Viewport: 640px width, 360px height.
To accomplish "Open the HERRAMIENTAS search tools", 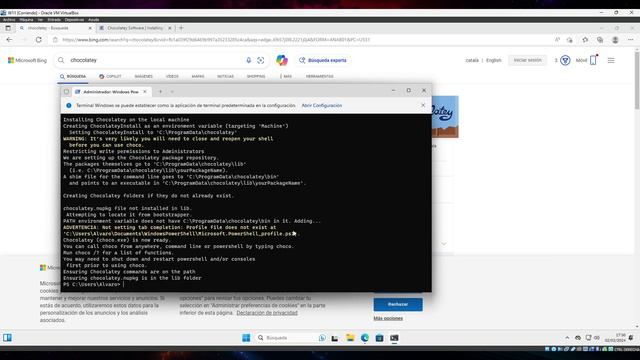I will [320, 76].
